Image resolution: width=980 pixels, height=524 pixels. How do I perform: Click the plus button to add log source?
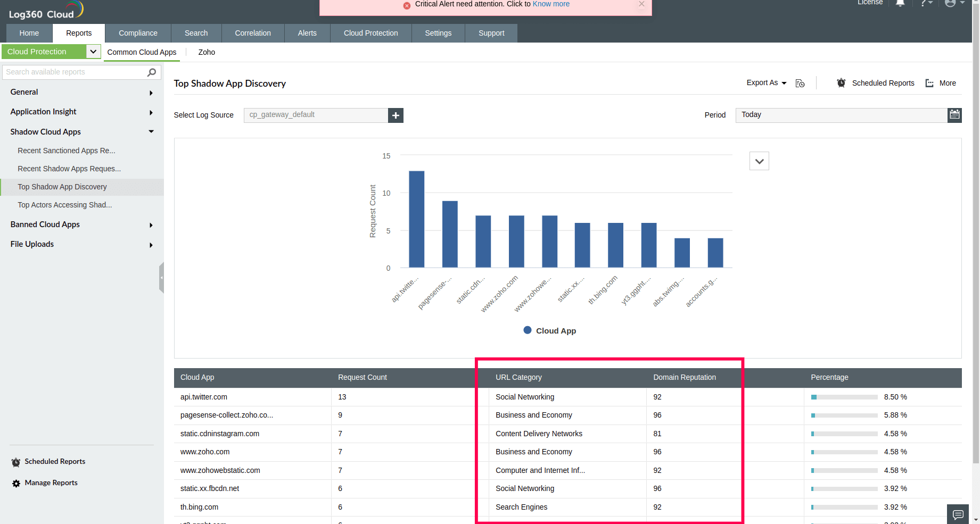click(396, 115)
